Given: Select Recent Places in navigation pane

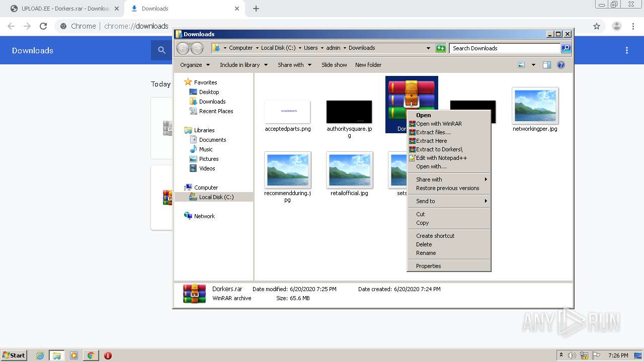Looking at the screenshot, I should pyautogui.click(x=216, y=111).
